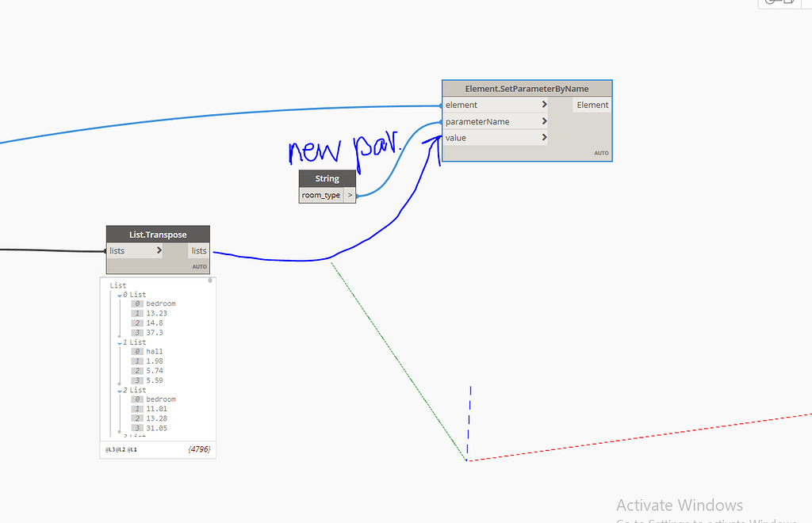Viewport: 812px width, 523px height.
Task: Click the room_type text field in the String node
Action: pyautogui.click(x=322, y=194)
